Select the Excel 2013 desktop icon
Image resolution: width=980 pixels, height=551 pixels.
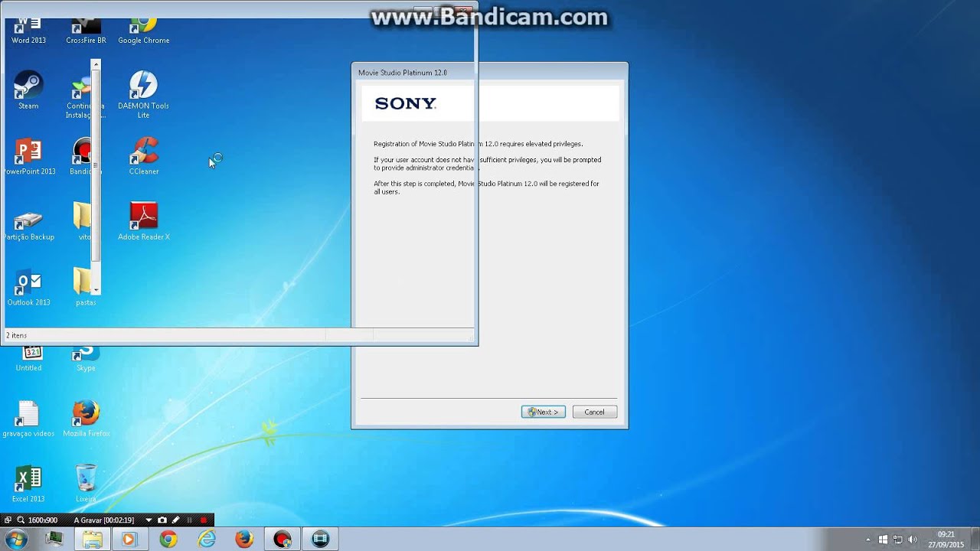(28, 484)
